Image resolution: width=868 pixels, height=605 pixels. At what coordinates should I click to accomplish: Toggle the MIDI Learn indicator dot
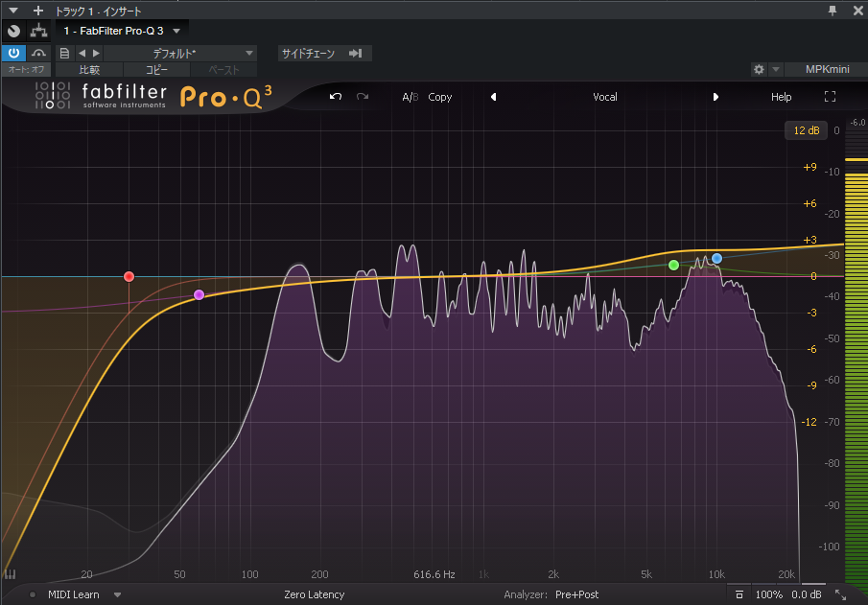(33, 594)
